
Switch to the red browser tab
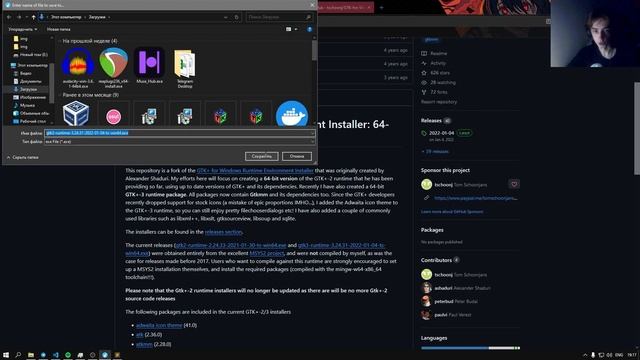point(345,7)
